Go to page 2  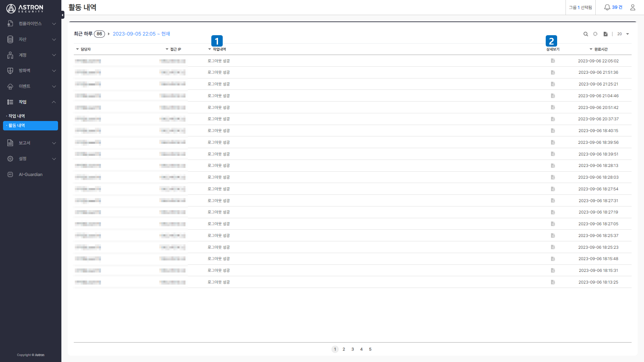click(344, 349)
